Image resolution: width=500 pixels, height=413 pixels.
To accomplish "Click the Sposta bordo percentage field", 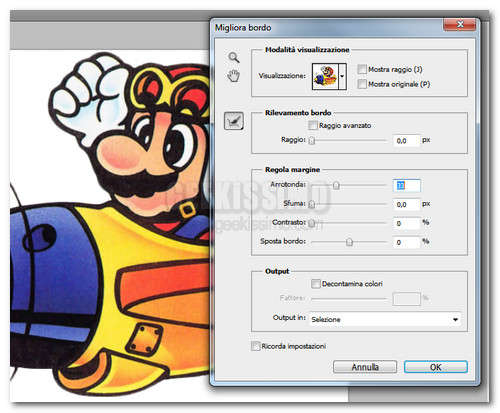I will (x=407, y=242).
